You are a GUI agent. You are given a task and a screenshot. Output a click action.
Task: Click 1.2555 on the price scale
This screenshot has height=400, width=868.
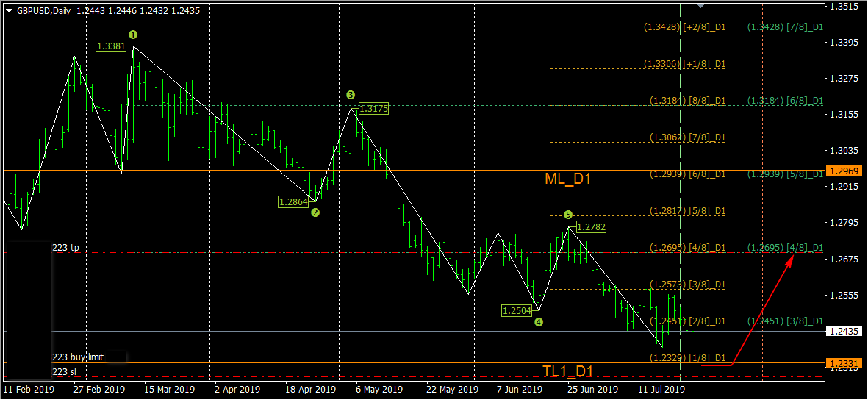pos(844,296)
